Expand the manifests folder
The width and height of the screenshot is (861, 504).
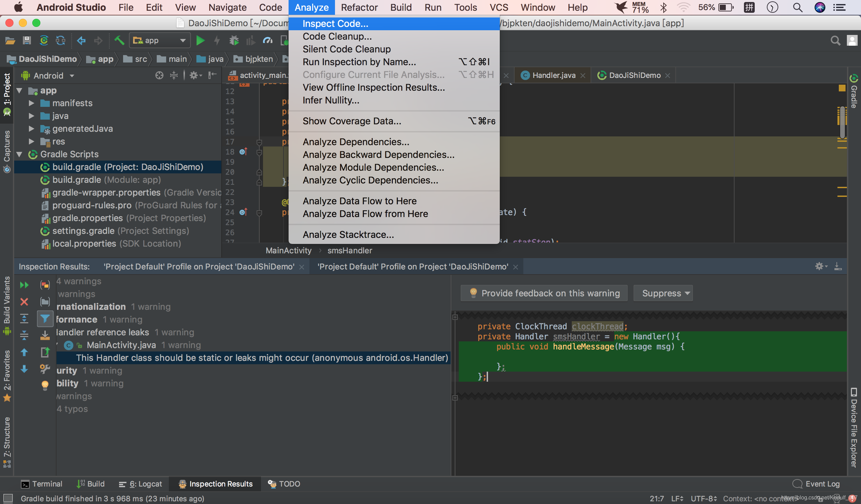(31, 103)
